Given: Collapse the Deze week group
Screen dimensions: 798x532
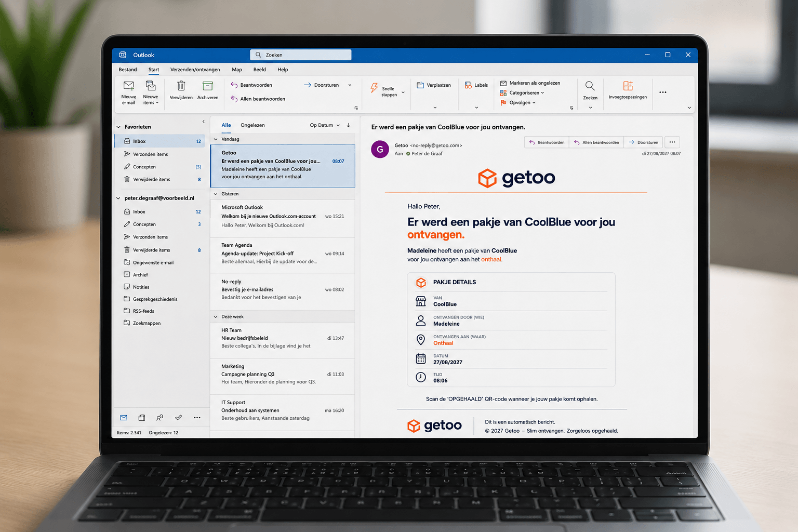Looking at the screenshot, I should [216, 317].
